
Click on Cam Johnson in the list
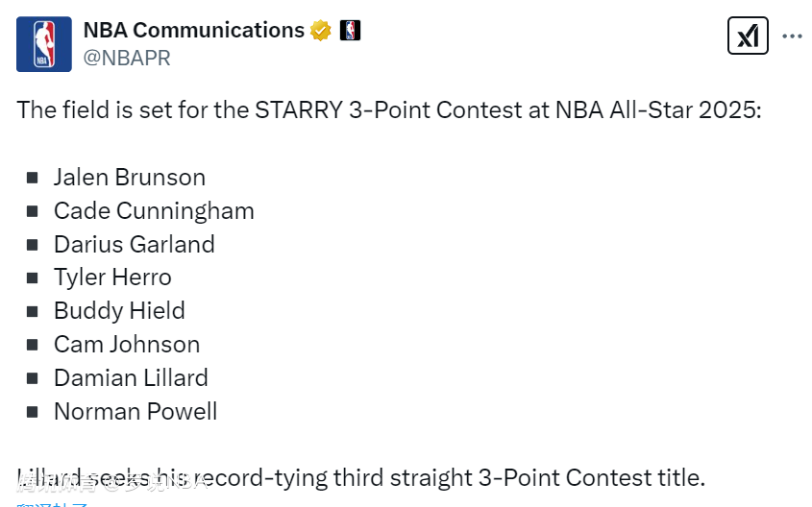click(x=127, y=345)
